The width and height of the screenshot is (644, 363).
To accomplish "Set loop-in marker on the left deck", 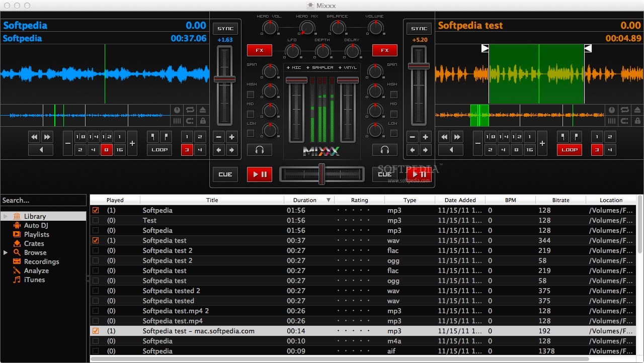I will click(x=153, y=137).
